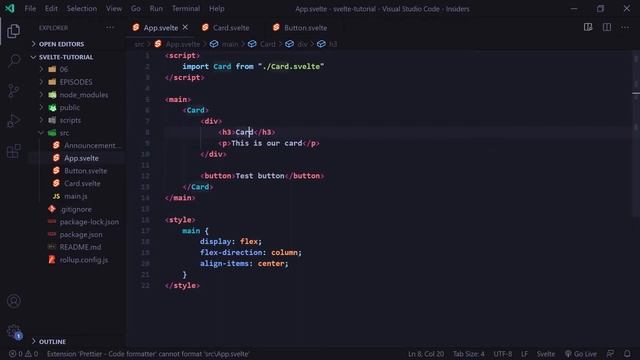640x360 pixels.
Task: Expand the EPISODES folder
Action: (x=76, y=82)
